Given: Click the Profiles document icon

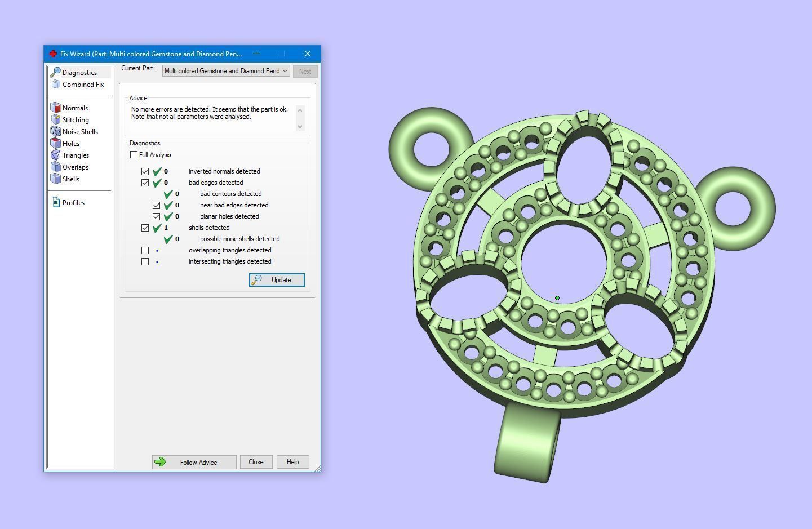Looking at the screenshot, I should (56, 202).
